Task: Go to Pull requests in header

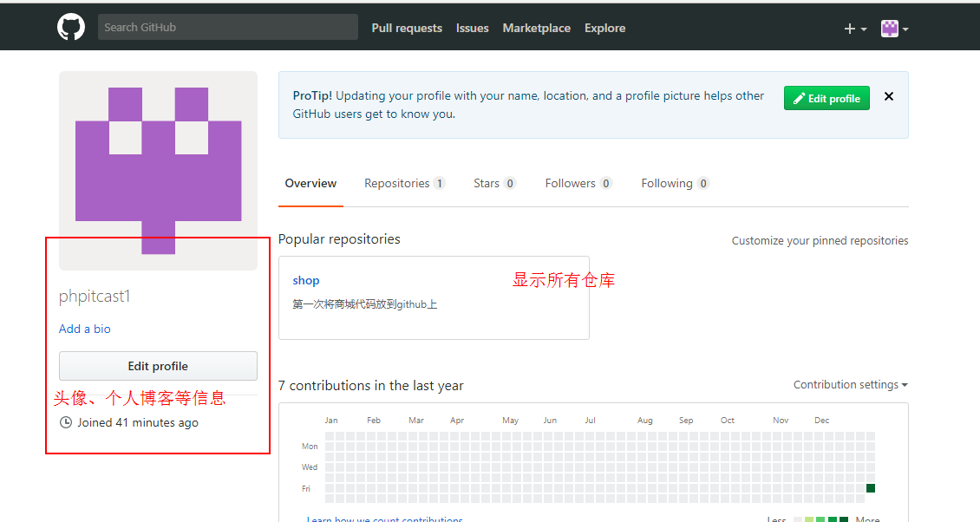Action: tap(407, 28)
